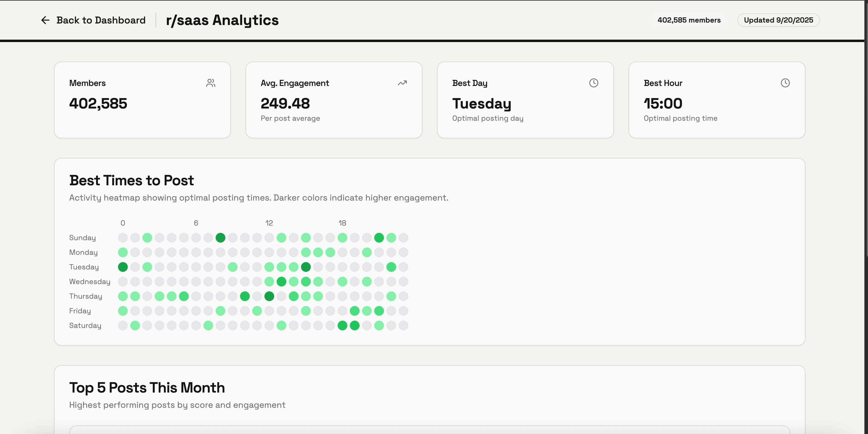This screenshot has width=868, height=434.
Task: Click the Wednesday hour 13 green dot
Action: pos(282,282)
